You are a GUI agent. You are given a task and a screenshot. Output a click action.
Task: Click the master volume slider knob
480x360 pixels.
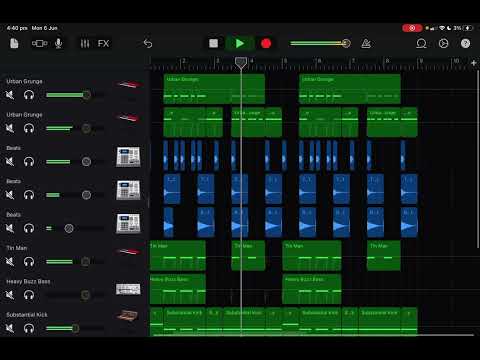346,43
